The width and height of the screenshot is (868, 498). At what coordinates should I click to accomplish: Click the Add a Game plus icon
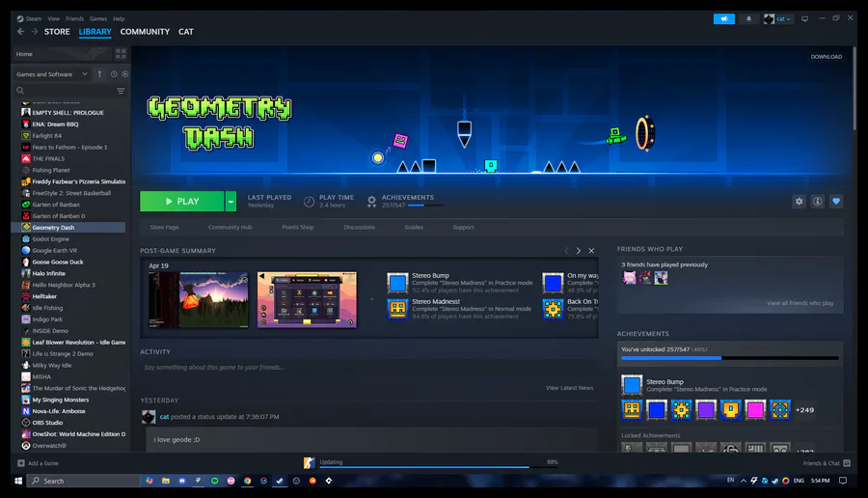tap(21, 463)
